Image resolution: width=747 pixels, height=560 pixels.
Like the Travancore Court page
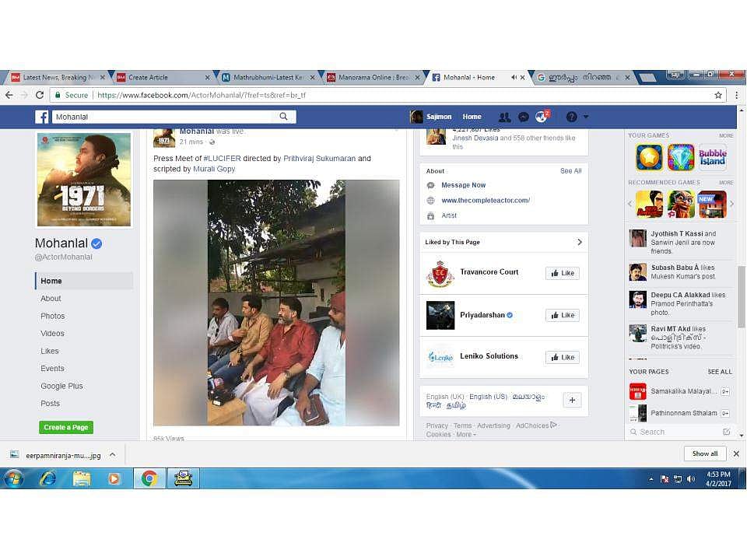pyautogui.click(x=563, y=273)
